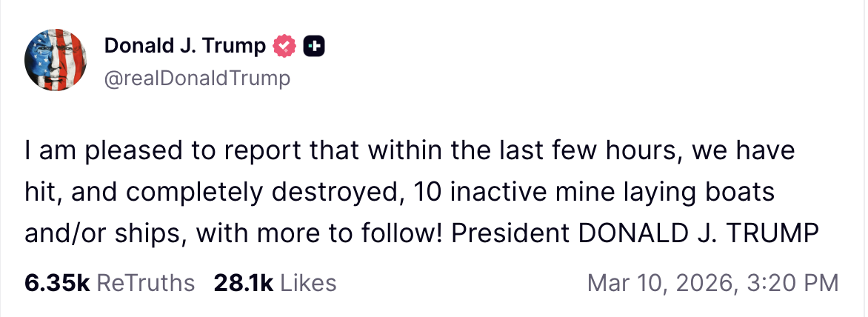Click the "28.1k" likes number
The width and height of the screenshot is (868, 317).
(x=244, y=282)
